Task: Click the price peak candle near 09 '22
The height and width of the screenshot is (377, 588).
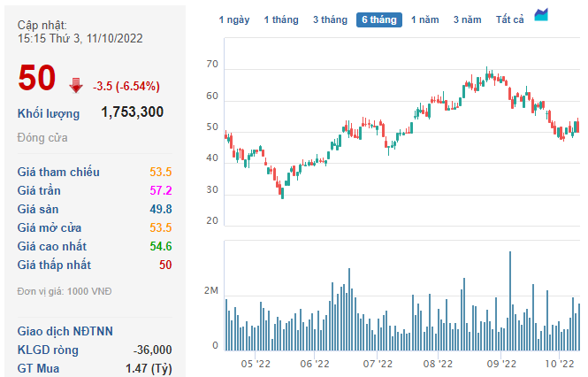Action: (487, 73)
